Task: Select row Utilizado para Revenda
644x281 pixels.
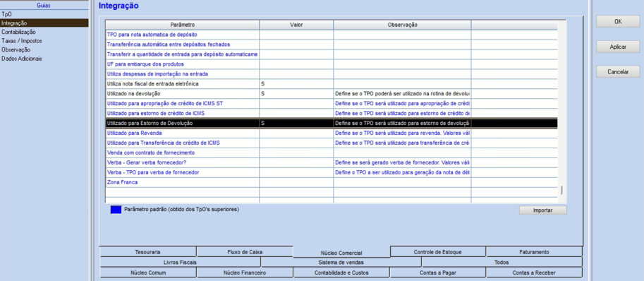Action: pos(331,133)
